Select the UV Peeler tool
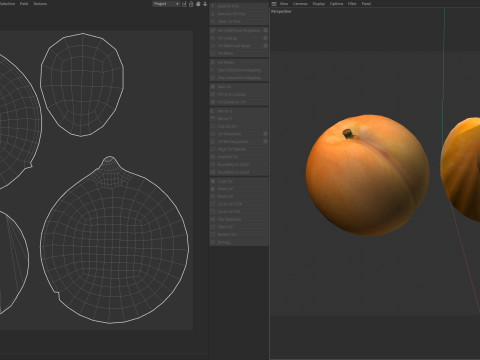This screenshot has height=360, width=480. 239,63
